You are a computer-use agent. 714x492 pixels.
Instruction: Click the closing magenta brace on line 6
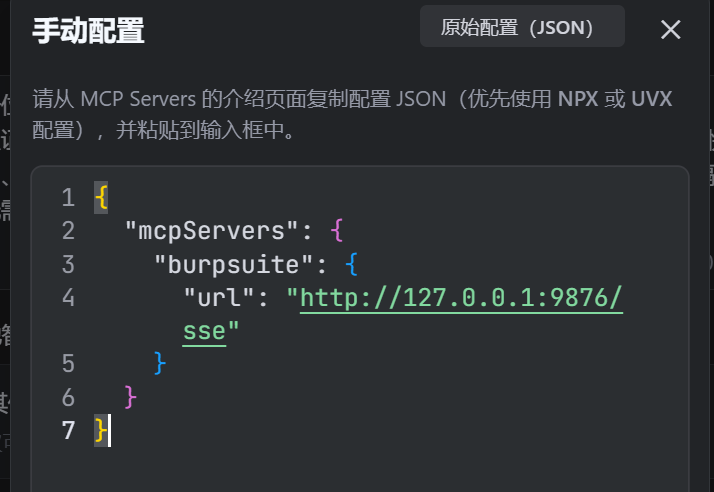click(130, 397)
